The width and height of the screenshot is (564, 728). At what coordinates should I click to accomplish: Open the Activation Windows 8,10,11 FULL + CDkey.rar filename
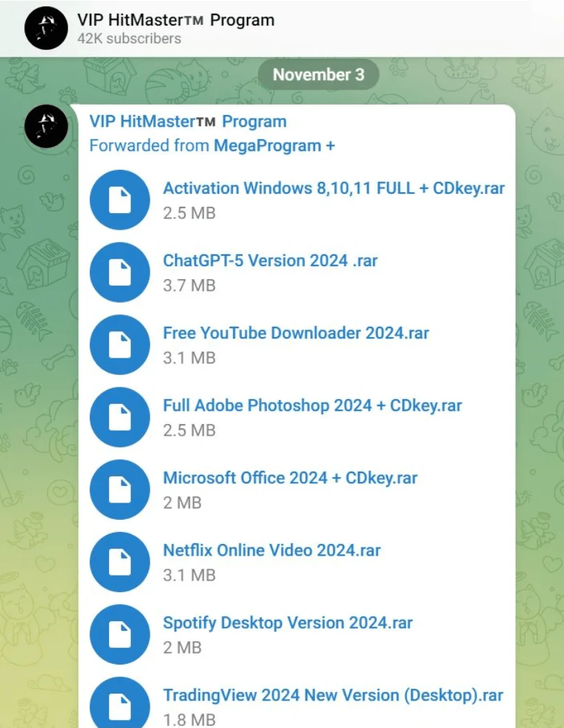tap(334, 188)
